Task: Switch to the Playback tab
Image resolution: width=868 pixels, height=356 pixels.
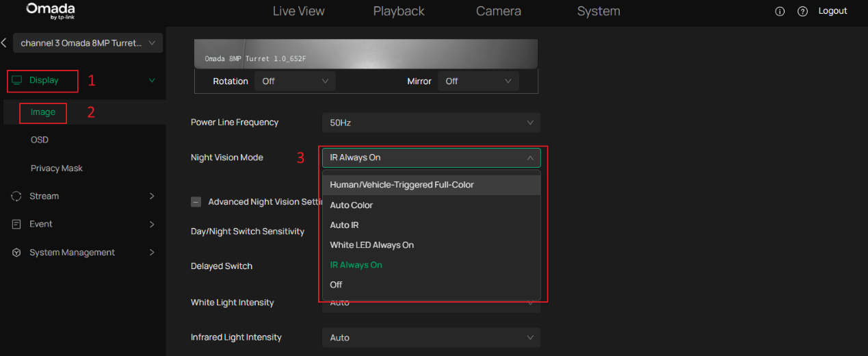Action: 399,11
